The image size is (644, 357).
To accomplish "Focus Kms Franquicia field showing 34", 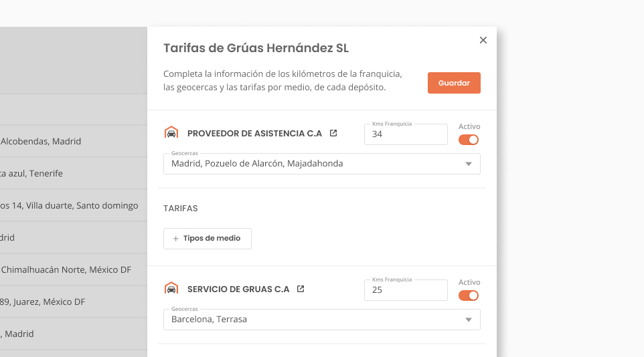I will pos(406,134).
